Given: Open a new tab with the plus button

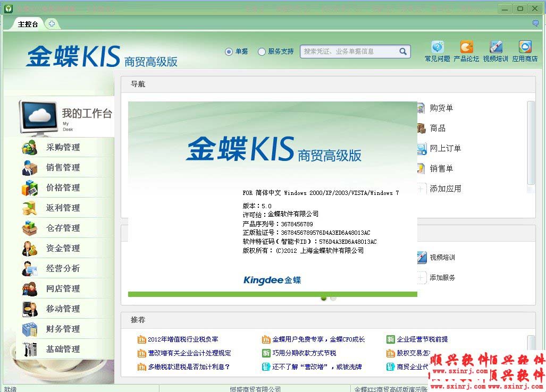Looking at the screenshot, I should pyautogui.click(x=52, y=23).
